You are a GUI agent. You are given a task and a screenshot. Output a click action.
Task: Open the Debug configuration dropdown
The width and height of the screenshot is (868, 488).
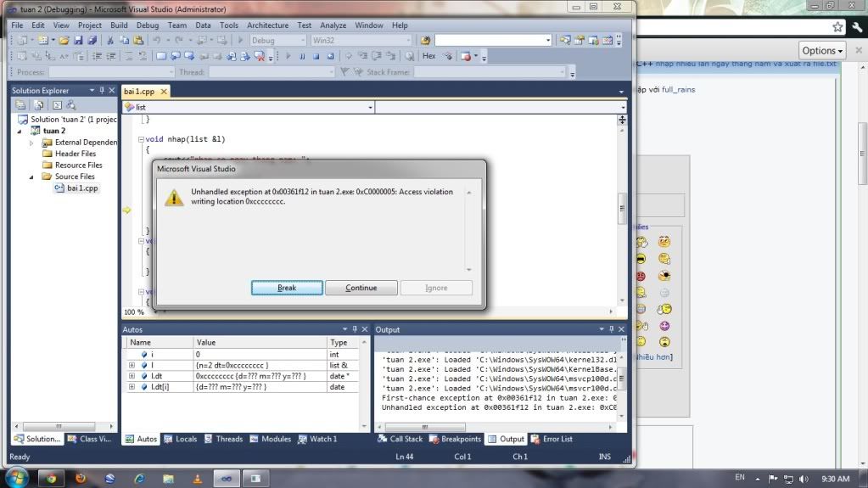(278, 41)
